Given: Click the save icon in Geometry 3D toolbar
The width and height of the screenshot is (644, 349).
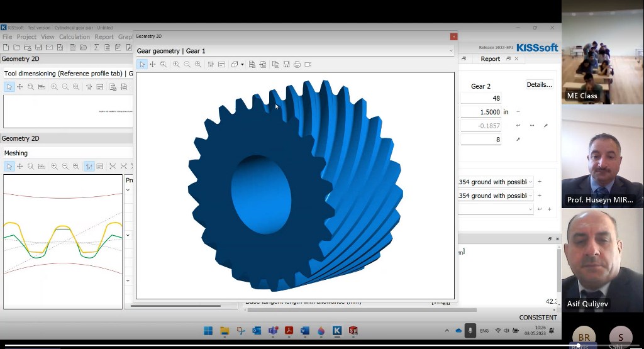Looking at the screenshot, I should point(286,64).
